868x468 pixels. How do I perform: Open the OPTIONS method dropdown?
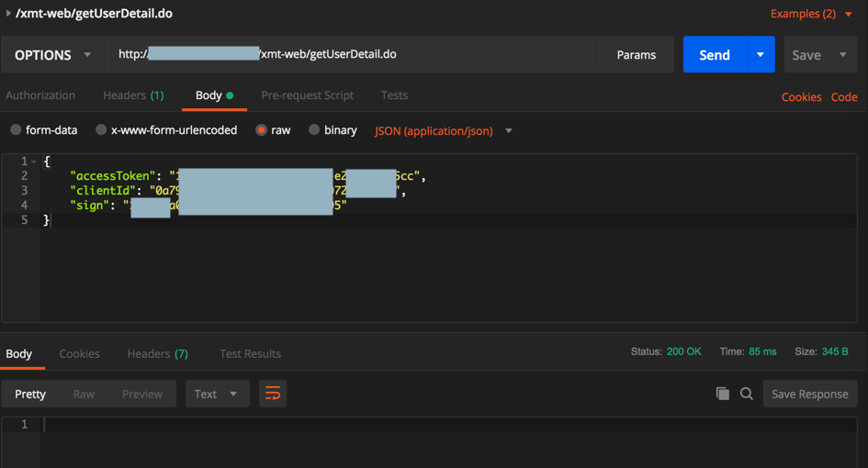(x=53, y=55)
